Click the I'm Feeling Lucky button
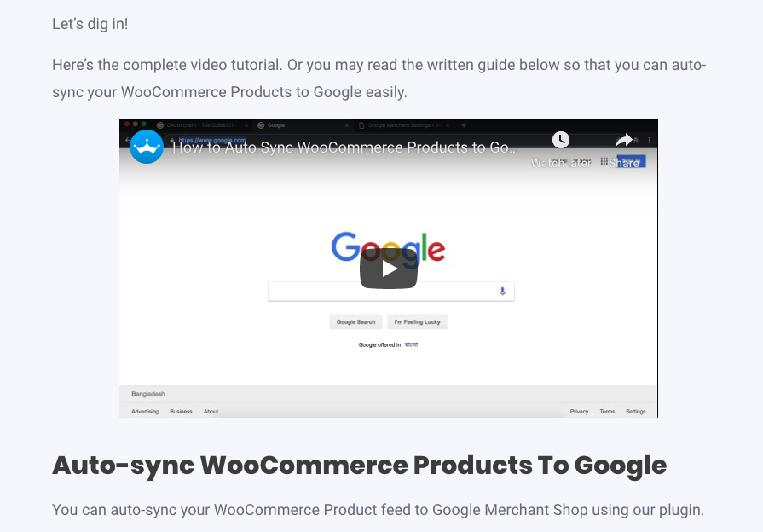The height and width of the screenshot is (532, 763). (x=417, y=321)
